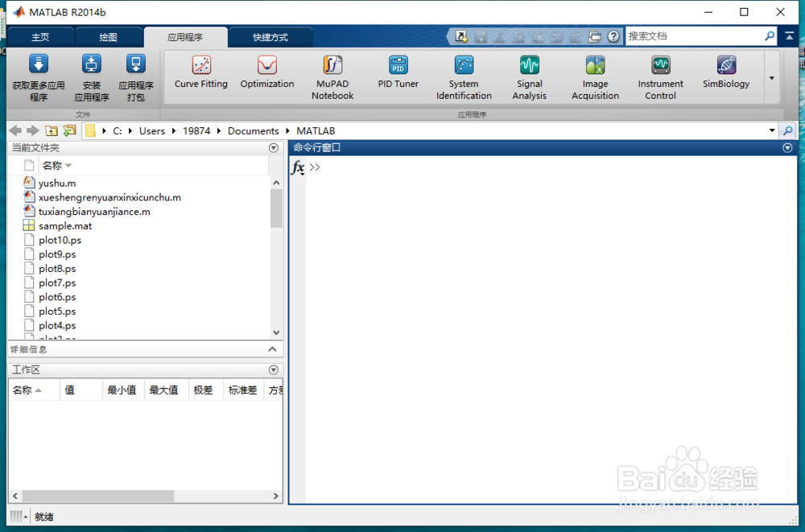Go back in folder history
Image resolution: width=805 pixels, height=532 pixels.
[x=15, y=131]
